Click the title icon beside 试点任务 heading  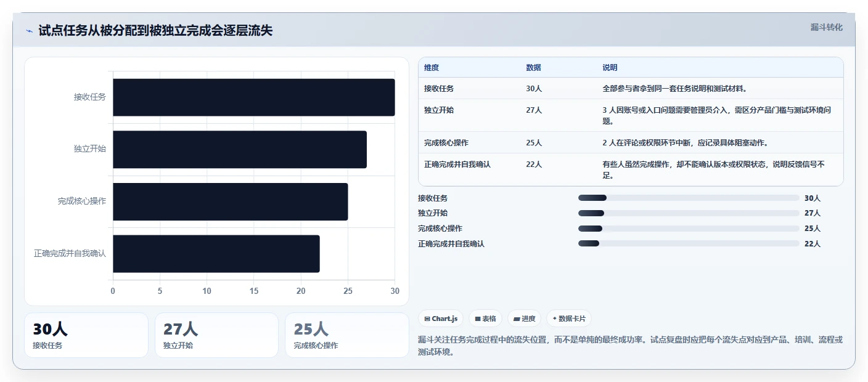click(x=30, y=31)
